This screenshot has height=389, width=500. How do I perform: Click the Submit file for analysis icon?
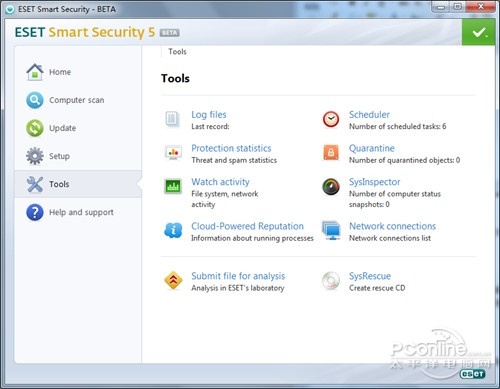coord(173,280)
